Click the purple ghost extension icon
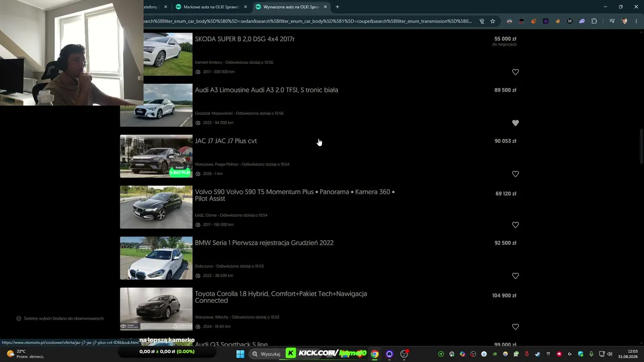This screenshot has height=362, width=644. pos(582,21)
